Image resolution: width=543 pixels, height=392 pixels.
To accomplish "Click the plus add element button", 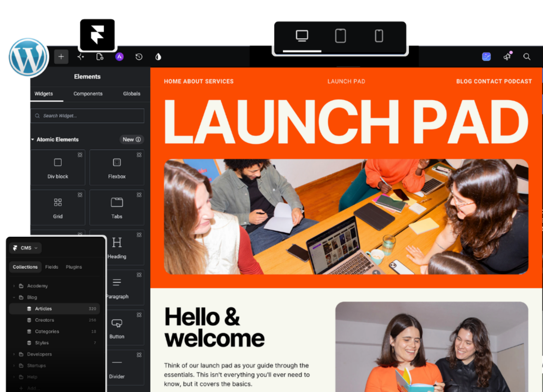I will pos(61,57).
